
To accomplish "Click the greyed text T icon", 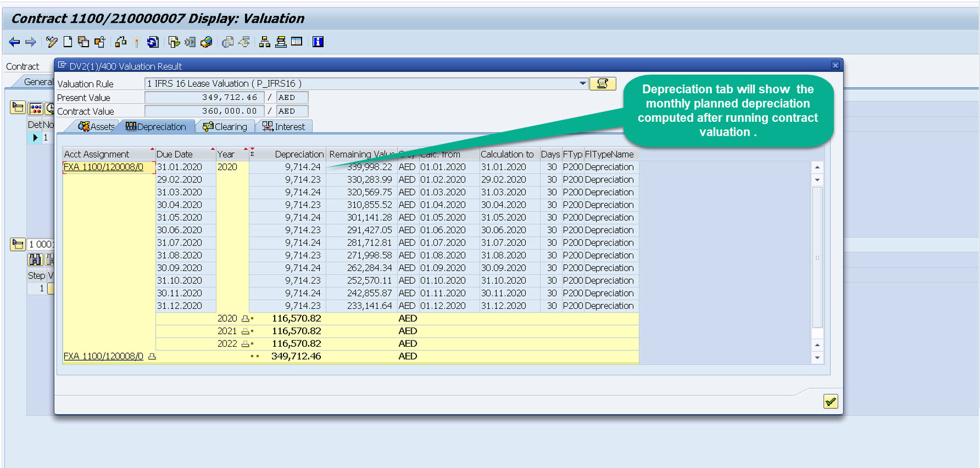I will pyautogui.click(x=244, y=42).
